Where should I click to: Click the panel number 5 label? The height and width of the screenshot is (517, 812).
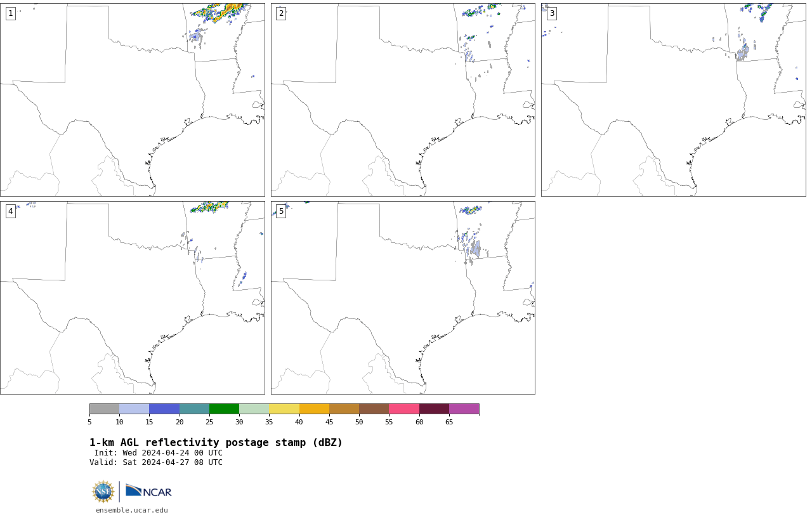pos(281,211)
